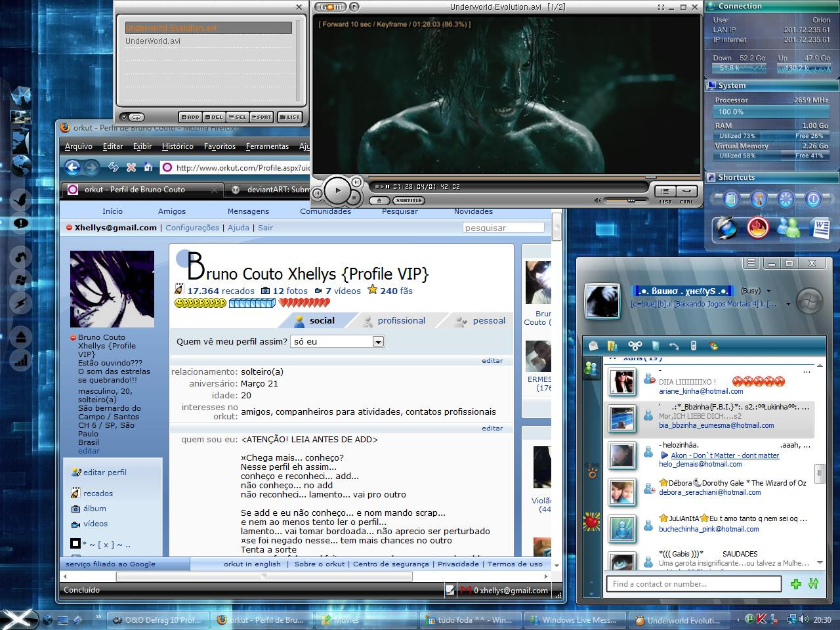The height and width of the screenshot is (630, 840).
Task: Open the Messenger email inbox icon
Action: click(593, 346)
